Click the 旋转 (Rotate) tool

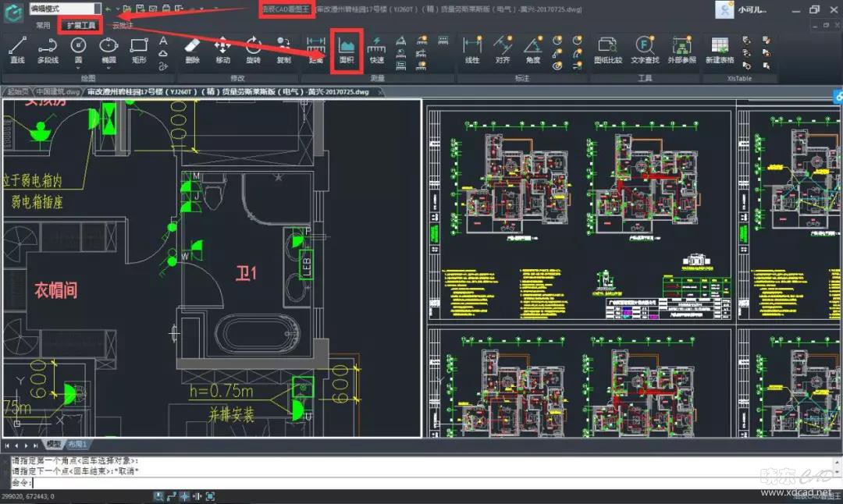(x=254, y=50)
